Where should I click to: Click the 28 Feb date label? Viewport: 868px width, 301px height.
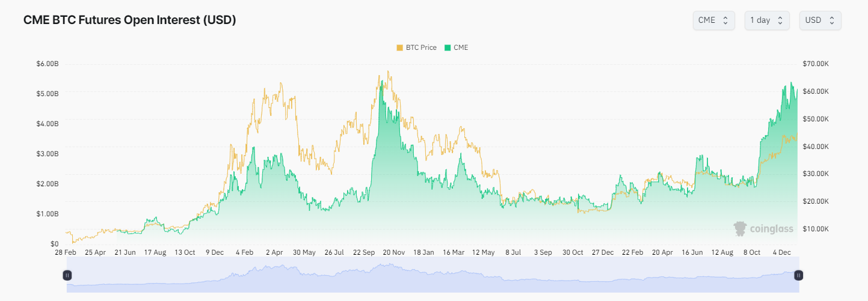pos(65,253)
